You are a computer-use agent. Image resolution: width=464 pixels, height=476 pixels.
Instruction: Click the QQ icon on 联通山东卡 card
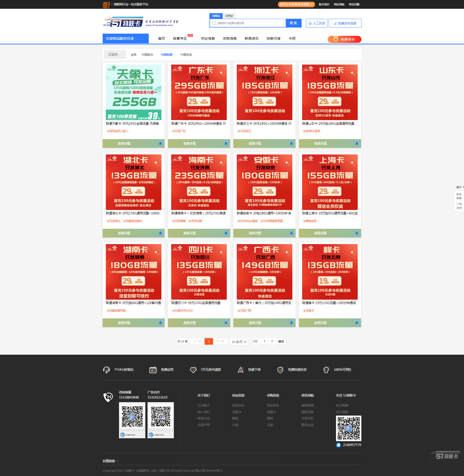click(357, 143)
